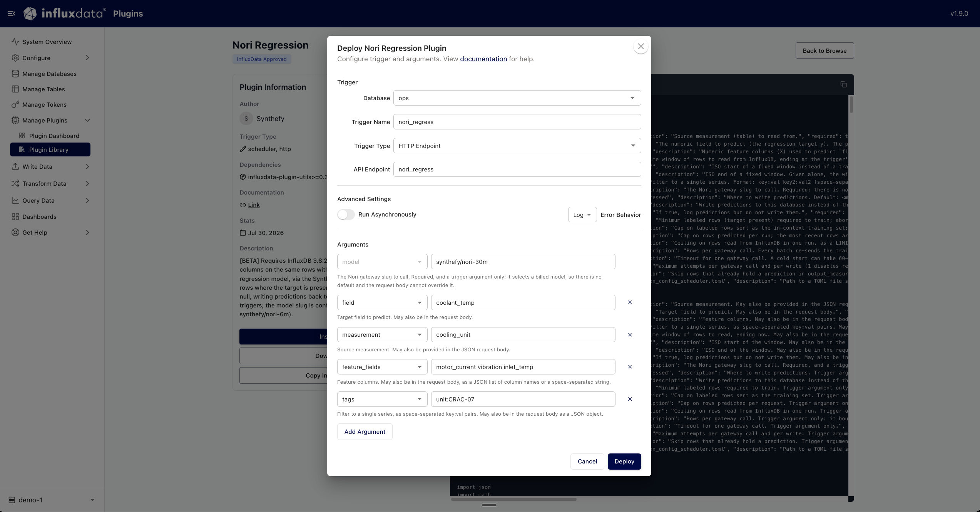Click the Deploy button

click(x=624, y=461)
